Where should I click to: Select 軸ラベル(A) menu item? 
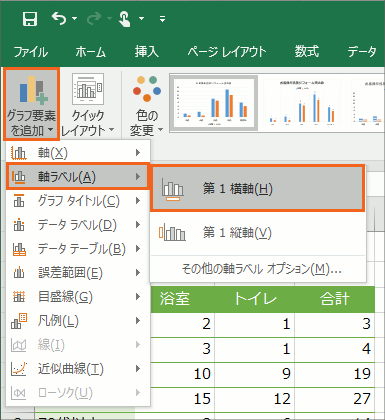click(x=78, y=177)
